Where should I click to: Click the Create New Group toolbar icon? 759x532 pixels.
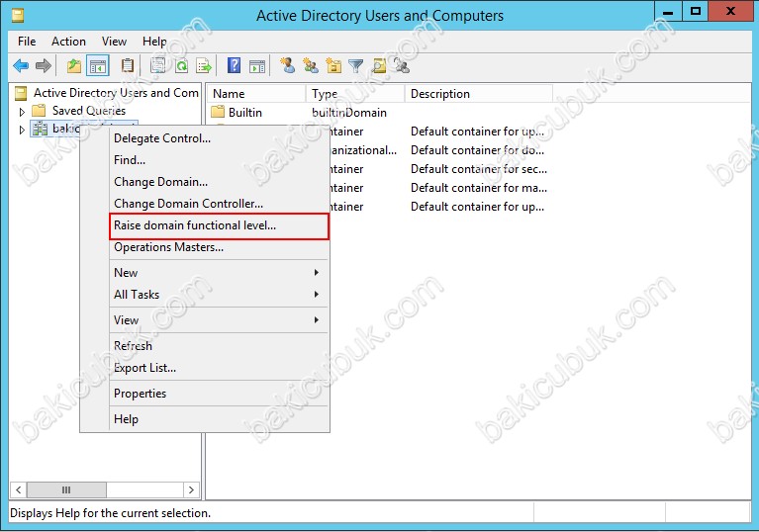click(x=311, y=66)
